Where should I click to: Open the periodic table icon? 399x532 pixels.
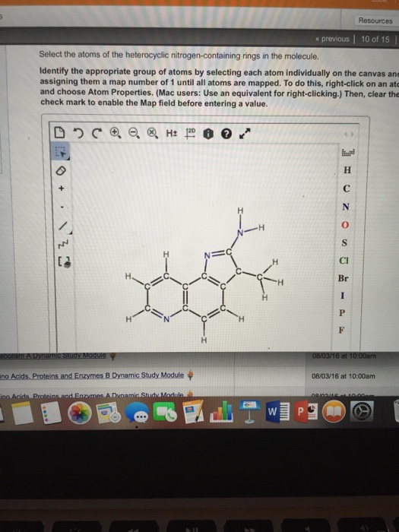[348, 152]
